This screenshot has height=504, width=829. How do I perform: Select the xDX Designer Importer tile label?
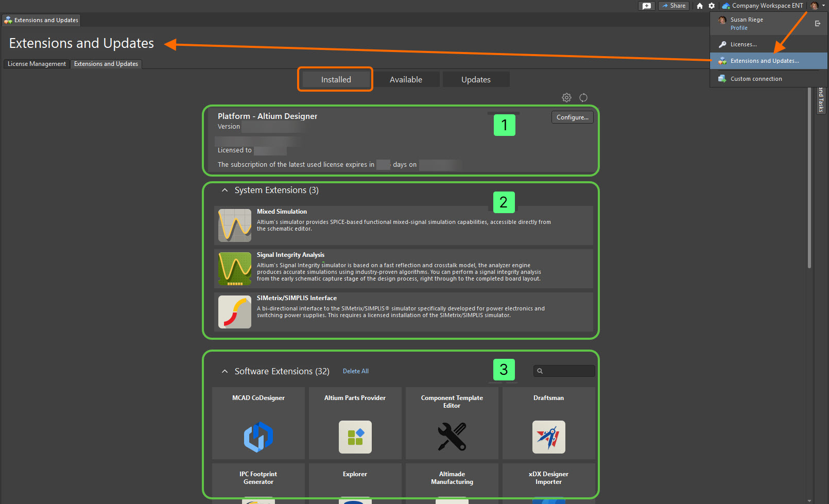549,478
